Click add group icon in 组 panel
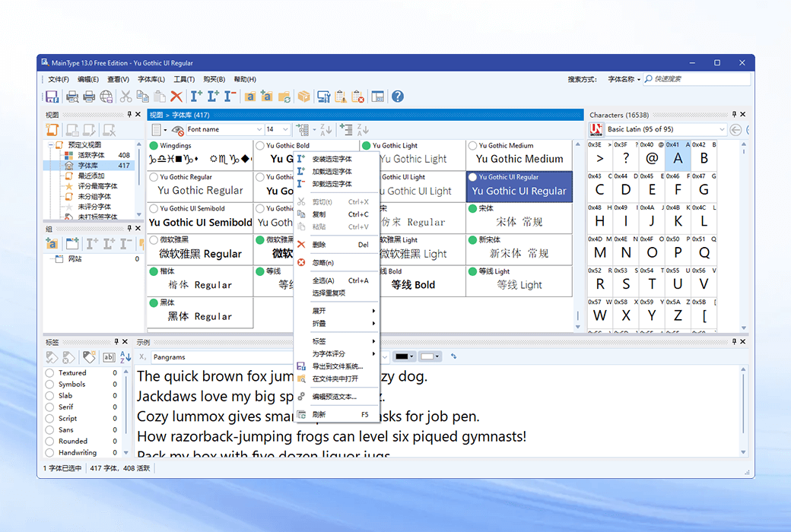791x532 pixels. point(52,244)
